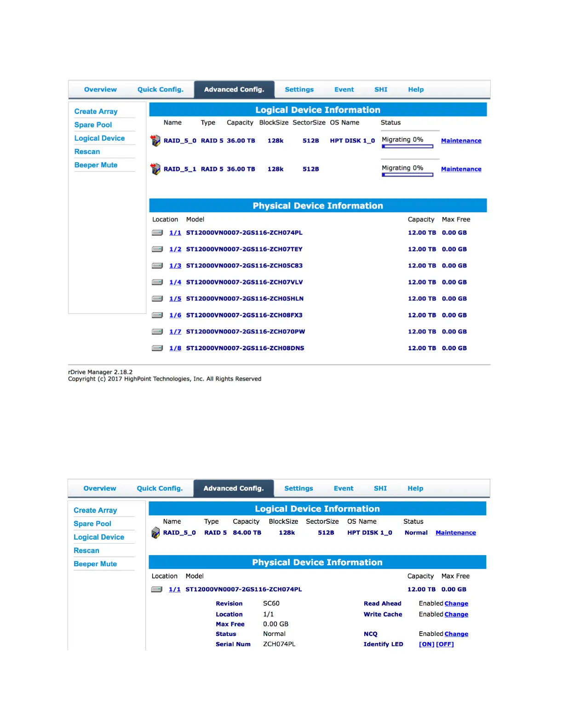Click the disk icon beside ZCH08DNS drive

coord(157,348)
